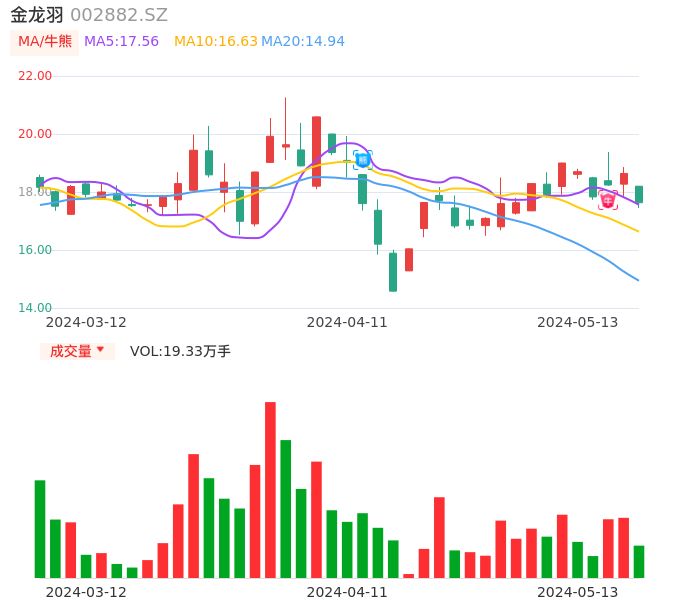
Task: Click the red bull signal marker on chart
Action: pyautogui.click(x=608, y=200)
